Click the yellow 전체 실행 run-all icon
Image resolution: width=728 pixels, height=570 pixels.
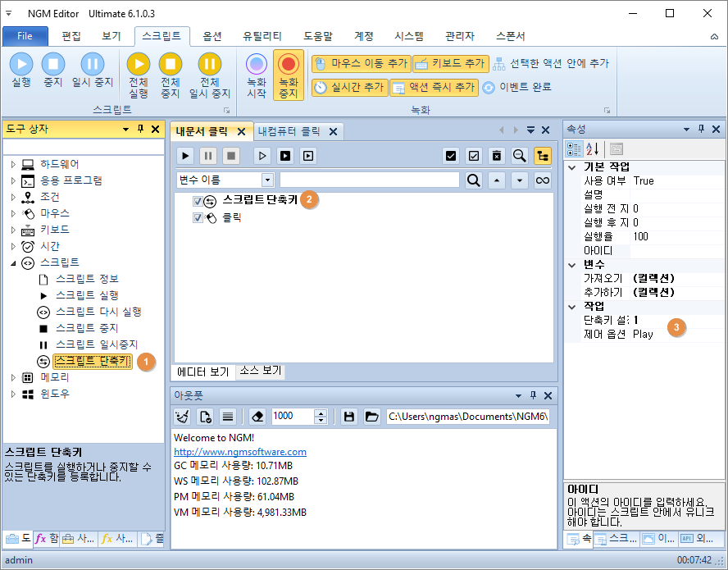(x=139, y=64)
